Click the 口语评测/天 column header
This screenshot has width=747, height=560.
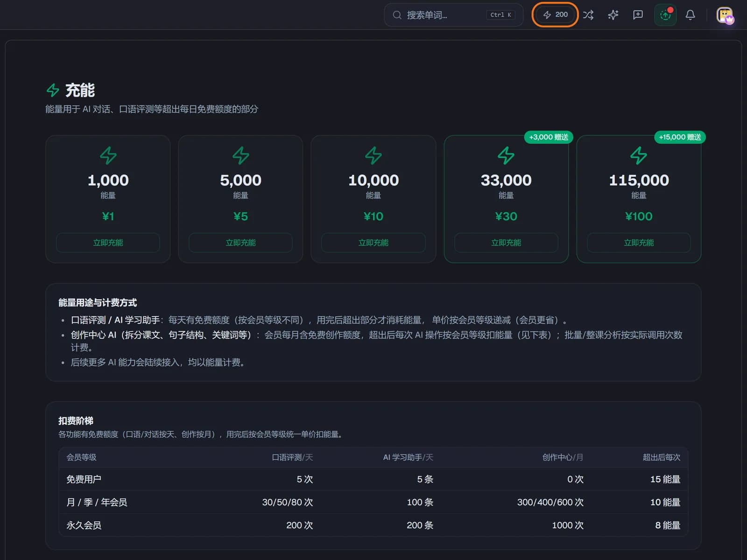pyautogui.click(x=292, y=457)
